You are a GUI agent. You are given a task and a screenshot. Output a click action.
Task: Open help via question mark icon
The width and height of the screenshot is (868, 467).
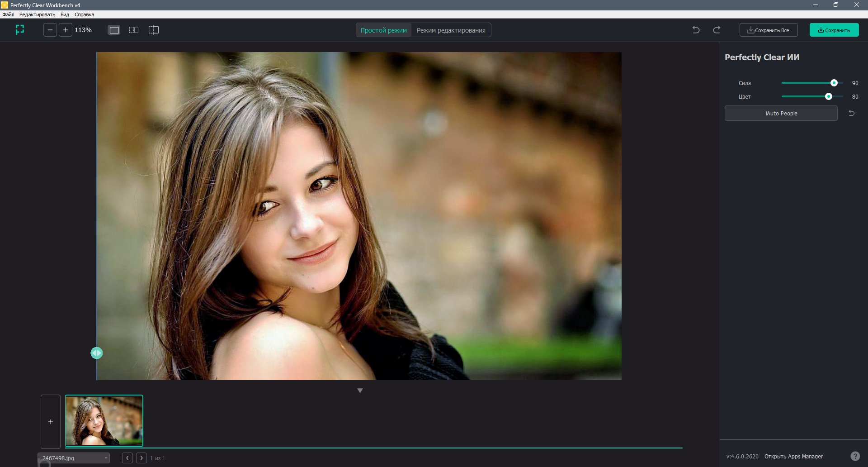tap(855, 456)
